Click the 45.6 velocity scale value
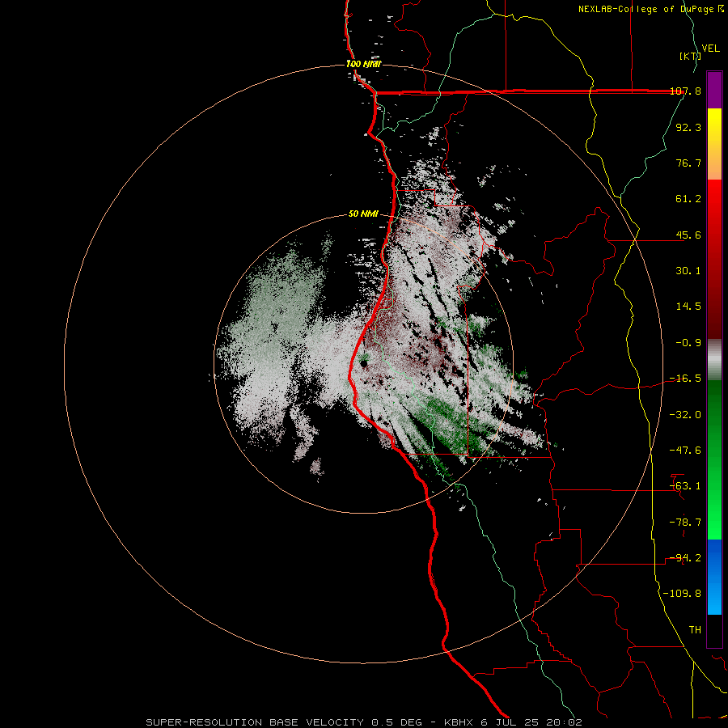This screenshot has height=728, width=728. click(688, 235)
